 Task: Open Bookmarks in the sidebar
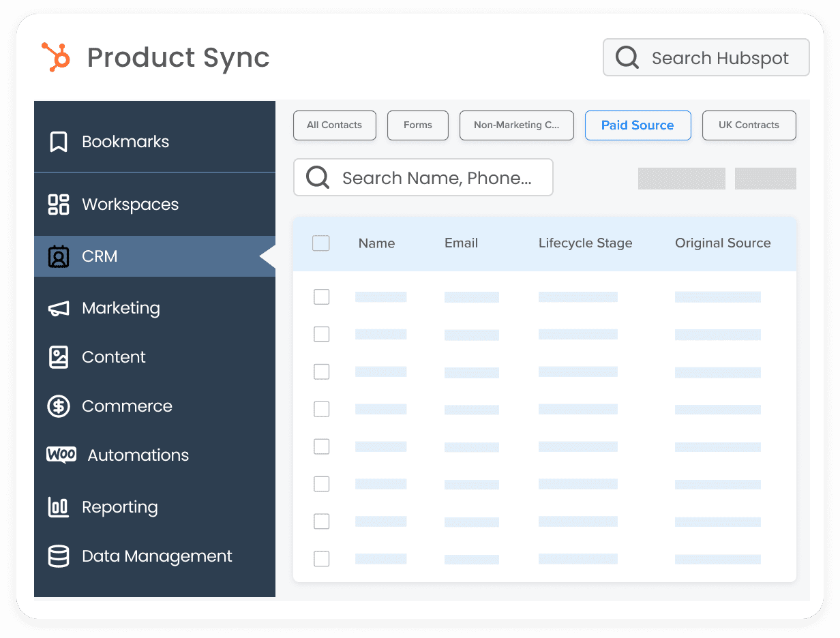click(155, 142)
